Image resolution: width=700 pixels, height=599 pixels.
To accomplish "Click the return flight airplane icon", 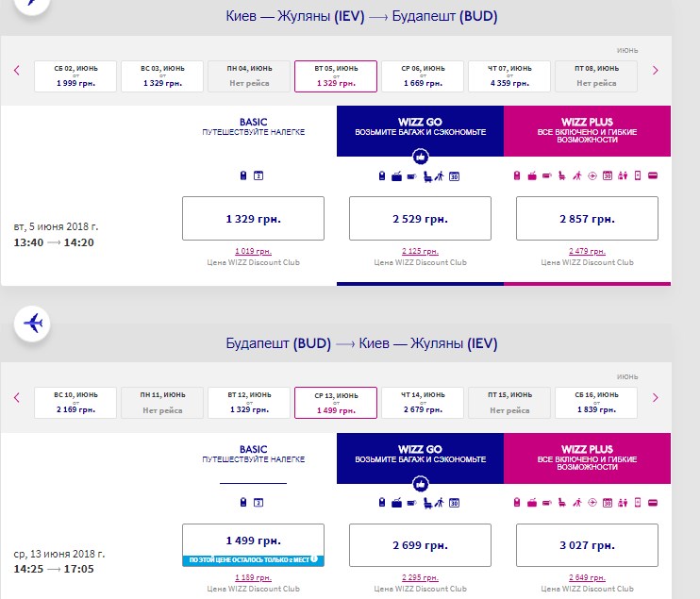I will (34, 324).
